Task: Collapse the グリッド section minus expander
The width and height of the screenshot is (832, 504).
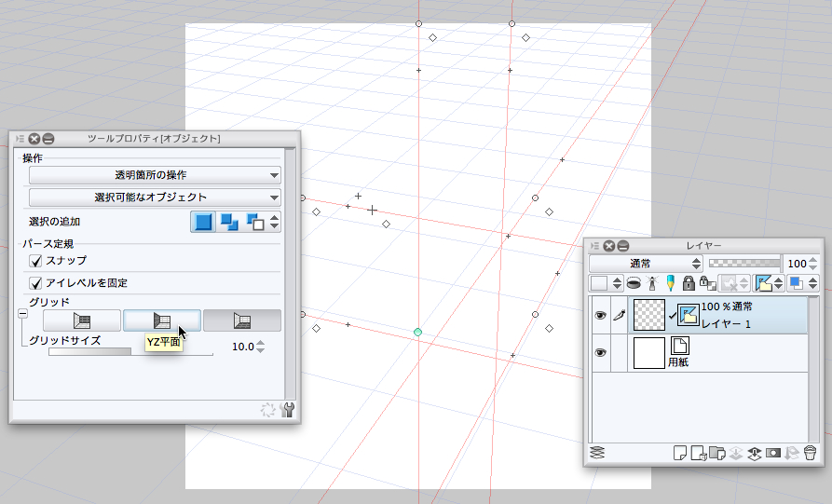Action: [22, 315]
